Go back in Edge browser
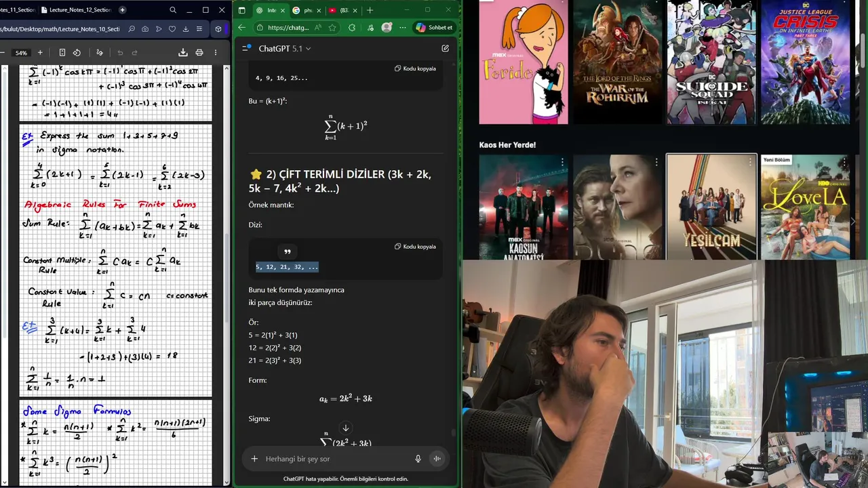868x488 pixels. pyautogui.click(x=242, y=28)
